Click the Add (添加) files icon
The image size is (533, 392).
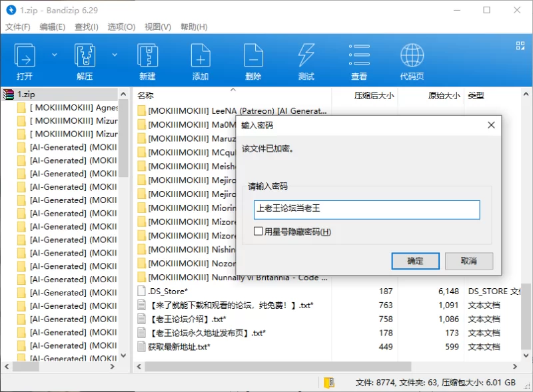201,56
